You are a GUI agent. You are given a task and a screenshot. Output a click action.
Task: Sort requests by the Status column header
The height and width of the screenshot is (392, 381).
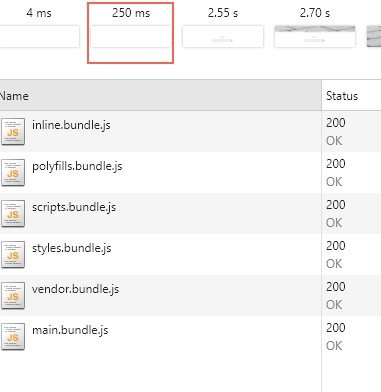tap(351, 96)
